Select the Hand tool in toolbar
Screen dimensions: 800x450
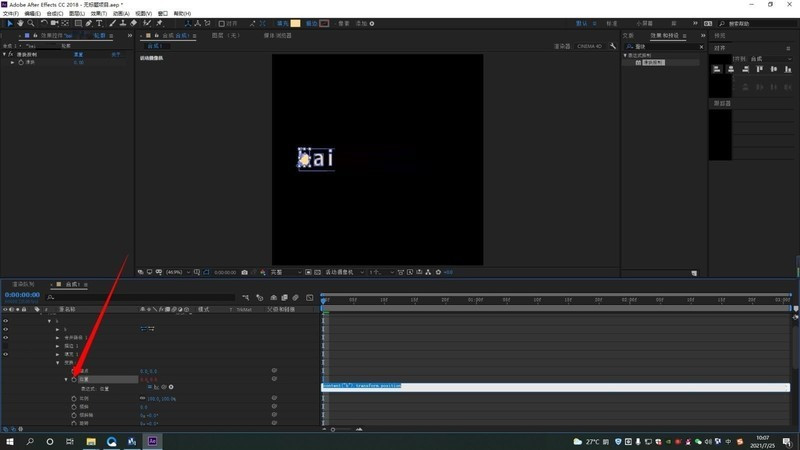point(21,23)
